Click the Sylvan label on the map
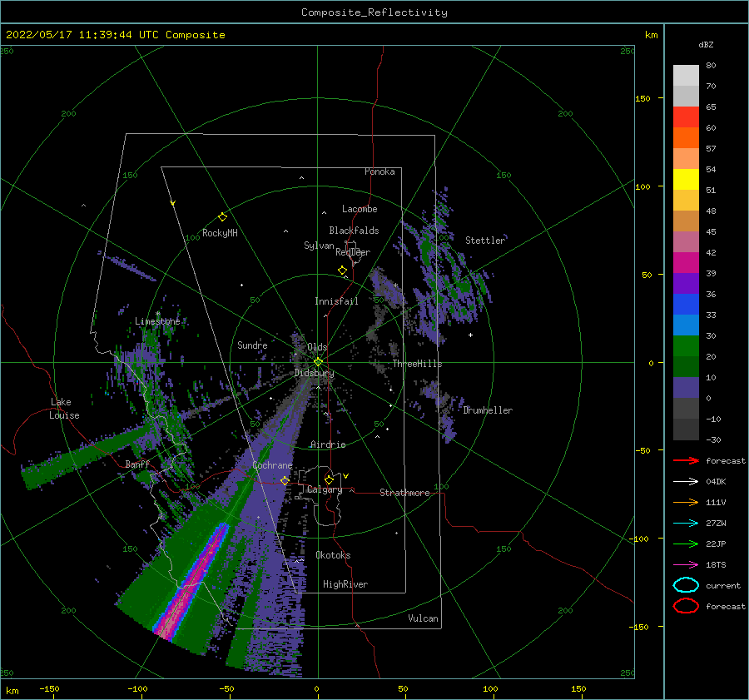The height and width of the screenshot is (700, 749). (319, 246)
